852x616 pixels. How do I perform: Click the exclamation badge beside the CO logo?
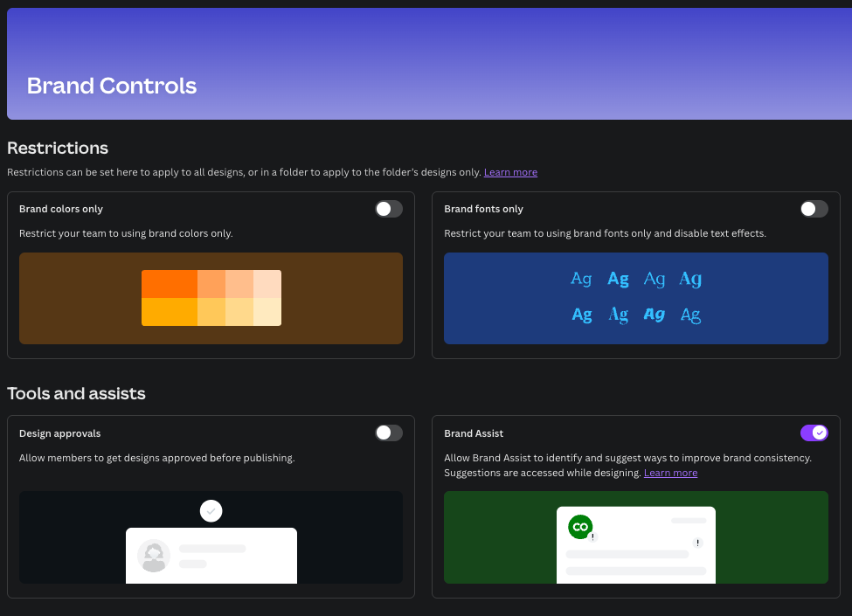pyautogui.click(x=592, y=538)
